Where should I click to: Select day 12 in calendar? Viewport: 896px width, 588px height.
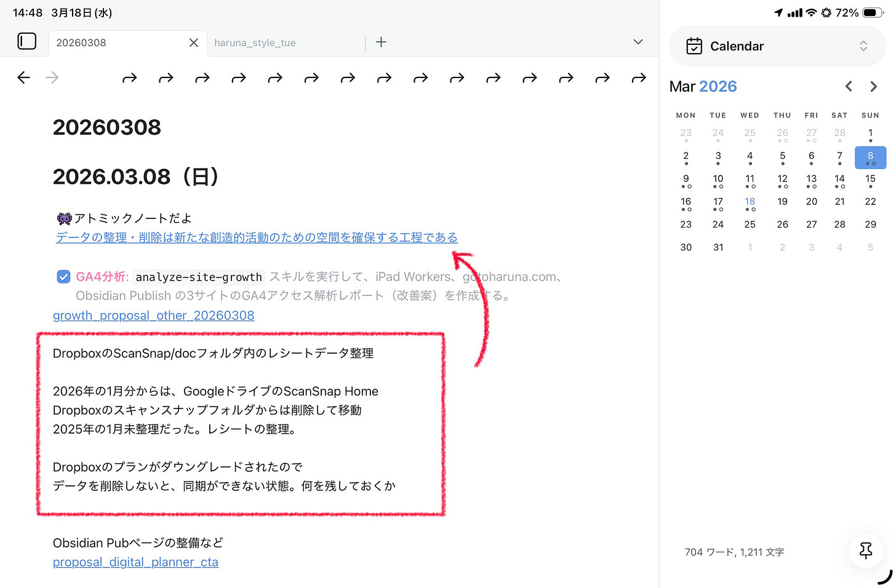[782, 180]
